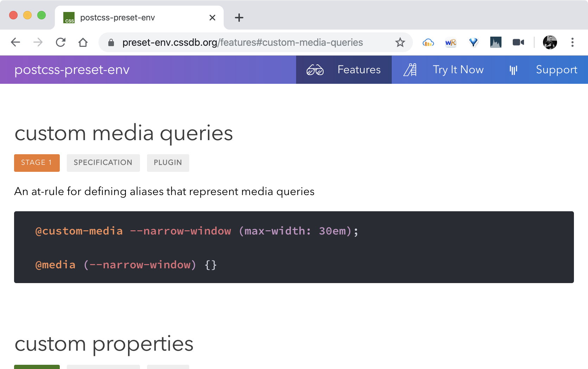Select the postcss-preset-env browser tab

[x=139, y=18]
